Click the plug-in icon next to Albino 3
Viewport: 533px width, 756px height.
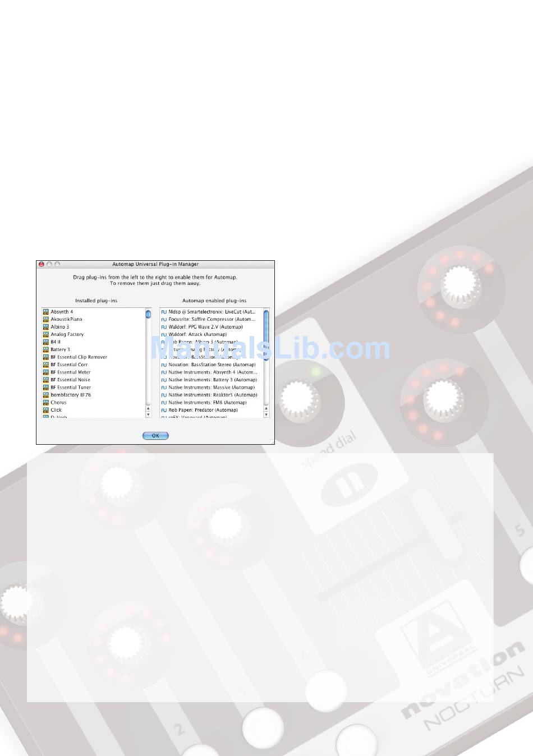pyautogui.click(x=46, y=327)
